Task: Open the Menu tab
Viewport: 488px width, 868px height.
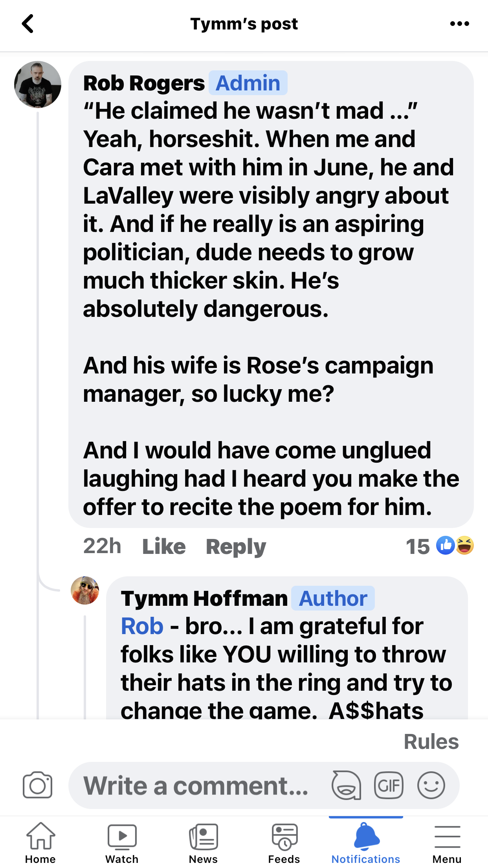Action: 447,842
